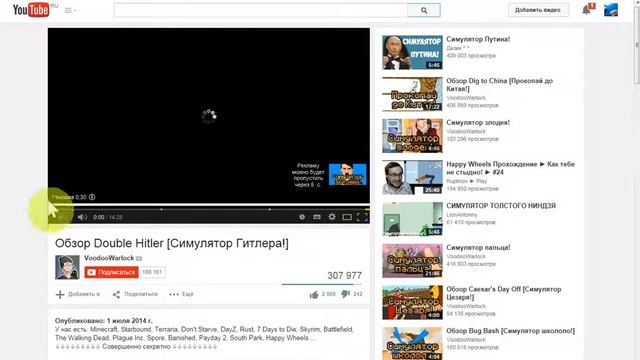Open Обзор Caesar's Day Off thumbnail

click(x=412, y=302)
